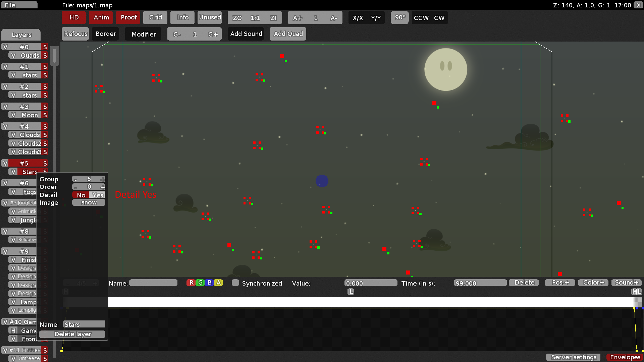The image size is (644, 362).
Task: Flip selection with the X/X button
Action: [358, 18]
